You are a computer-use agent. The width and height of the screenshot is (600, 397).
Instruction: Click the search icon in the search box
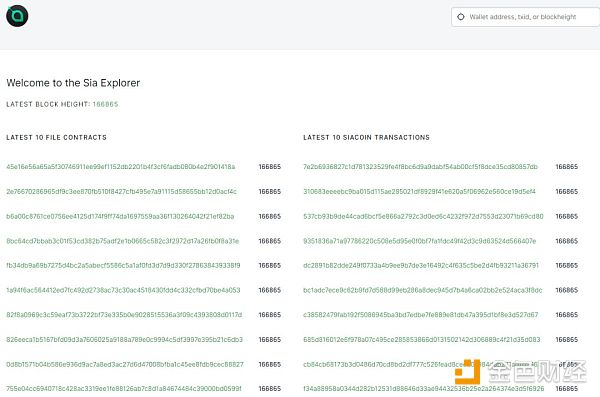coord(461,17)
